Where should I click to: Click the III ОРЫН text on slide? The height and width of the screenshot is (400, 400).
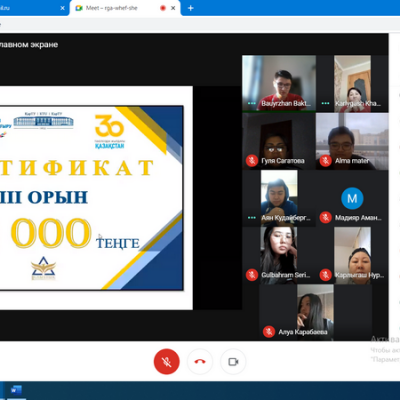point(44,197)
